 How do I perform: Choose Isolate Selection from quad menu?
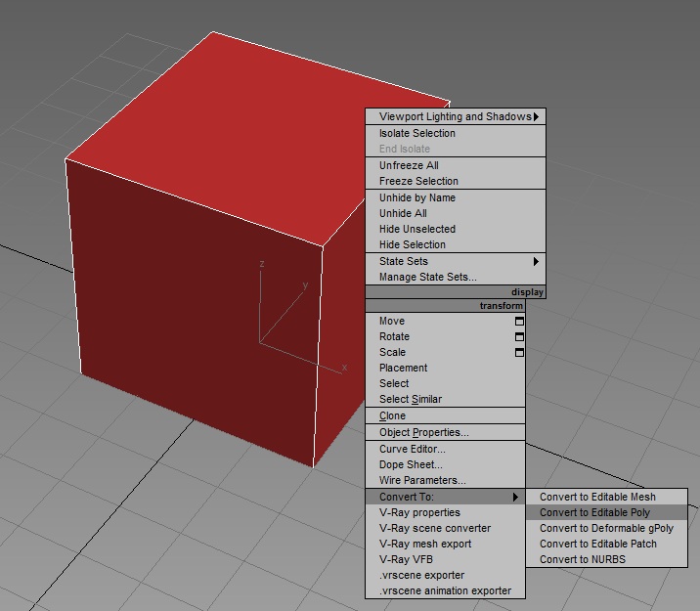pos(456,133)
